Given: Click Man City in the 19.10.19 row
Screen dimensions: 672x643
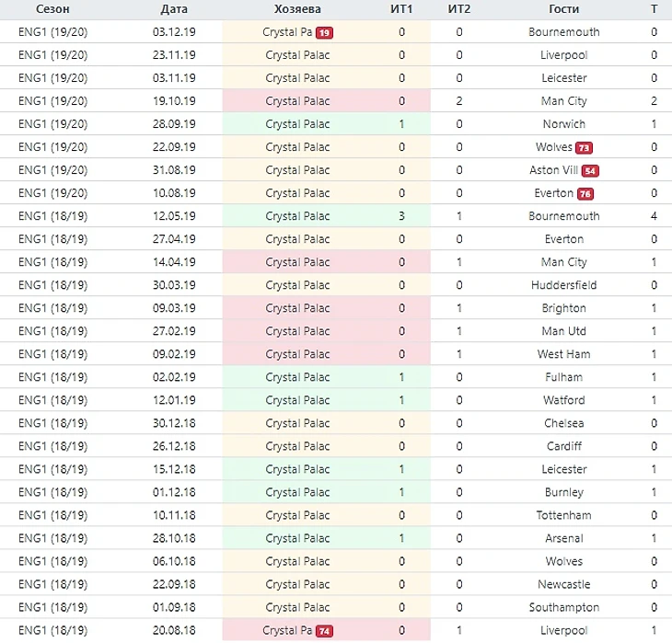Looking at the screenshot, I should point(563,101).
